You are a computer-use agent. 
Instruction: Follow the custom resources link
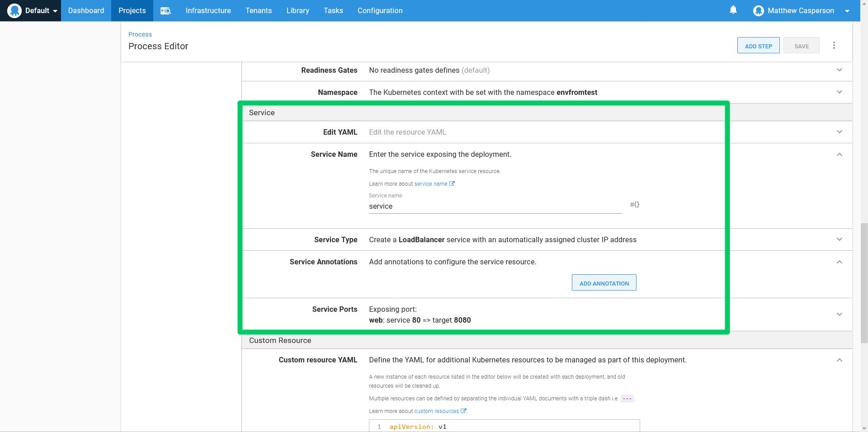(437, 411)
